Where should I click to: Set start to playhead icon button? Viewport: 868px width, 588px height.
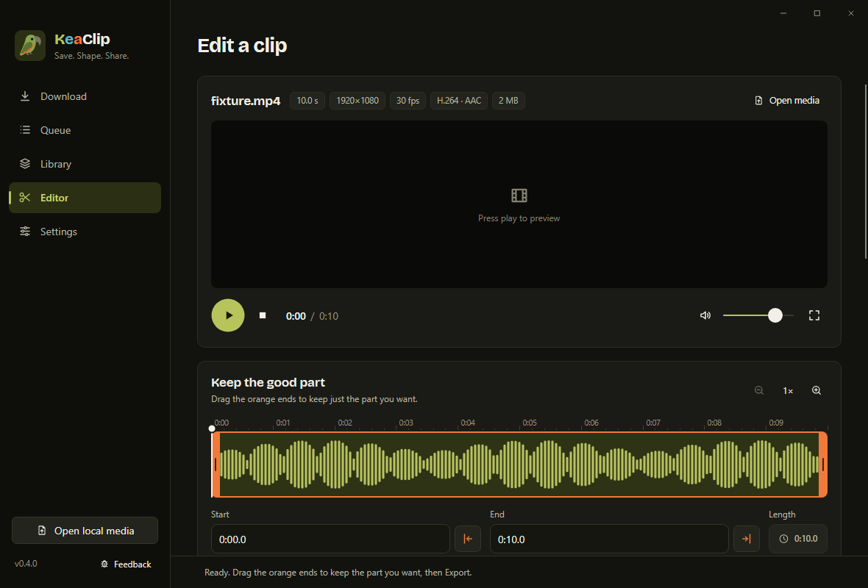468,539
